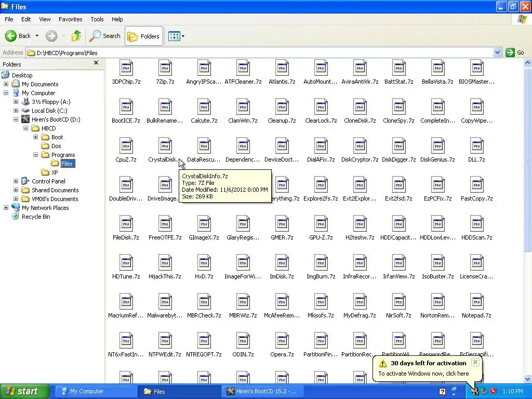Select the HijackThis.7z file icon
Viewport: 532px width, 399px height.
pos(165,263)
